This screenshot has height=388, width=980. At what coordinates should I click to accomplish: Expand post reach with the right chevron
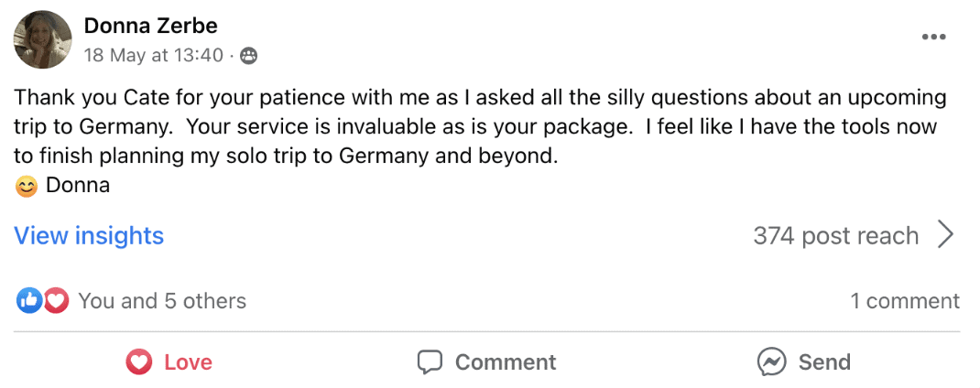pos(946,235)
